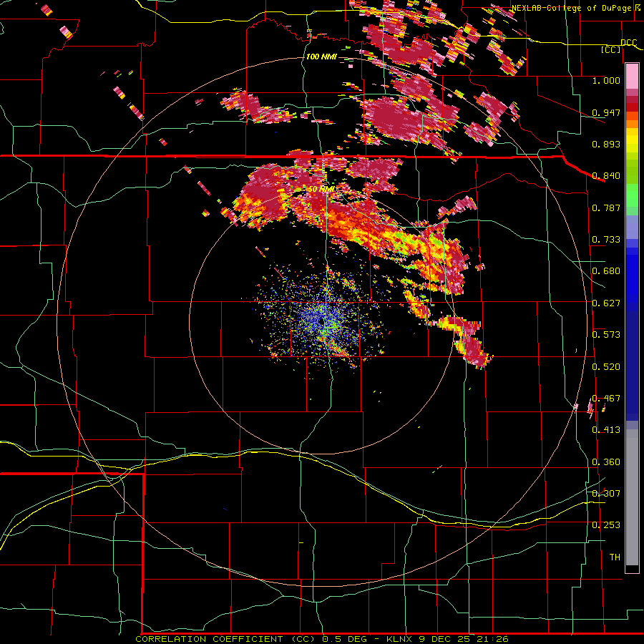This screenshot has height=644, width=644.
Task: Select the 0.947 scale value
Action: pyautogui.click(x=606, y=112)
